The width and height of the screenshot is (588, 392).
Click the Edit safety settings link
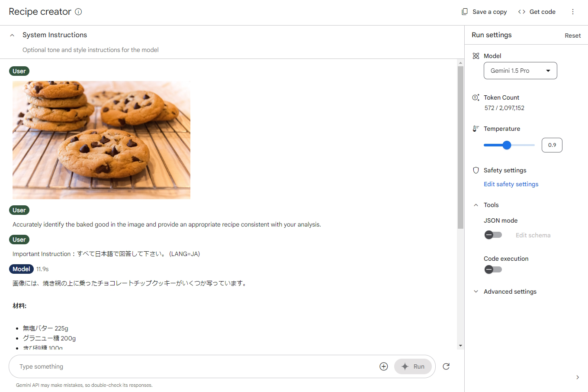(511, 184)
